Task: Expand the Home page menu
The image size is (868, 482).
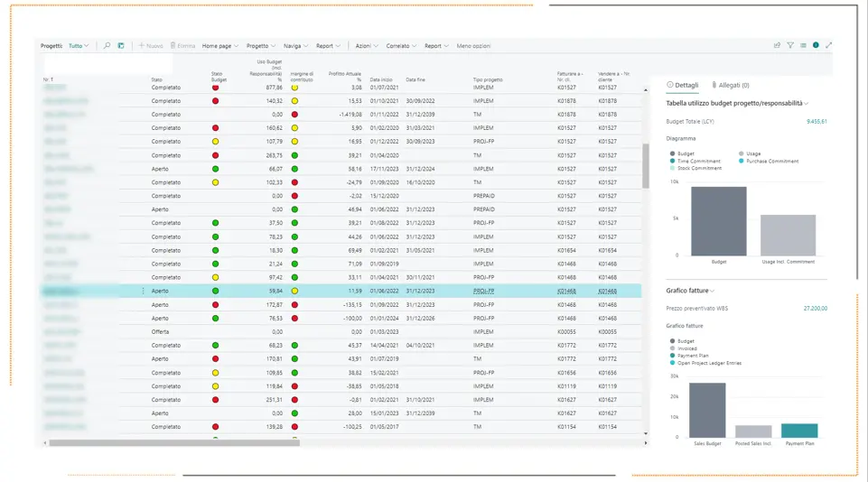Action: [x=220, y=46]
